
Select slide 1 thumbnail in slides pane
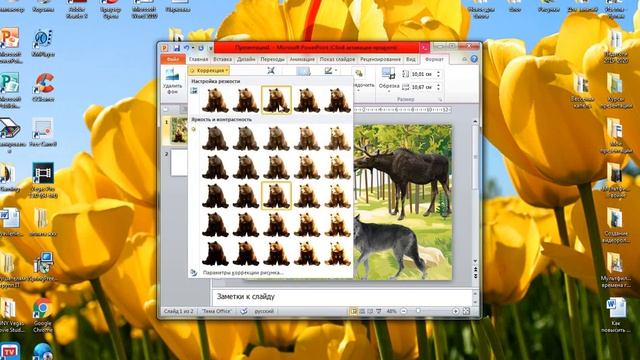[x=179, y=131]
